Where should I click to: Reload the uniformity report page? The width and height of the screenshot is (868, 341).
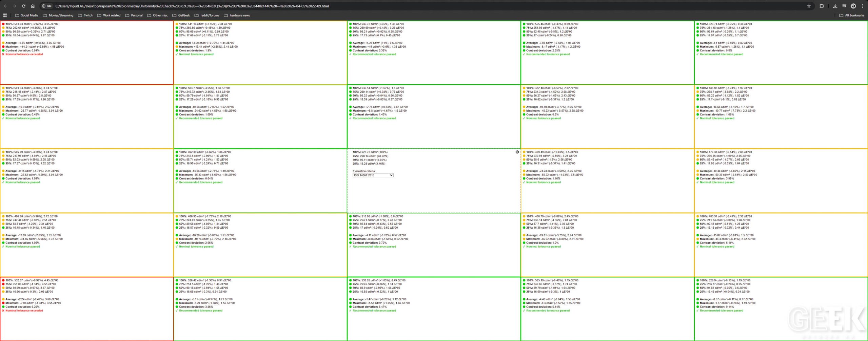coord(24,6)
